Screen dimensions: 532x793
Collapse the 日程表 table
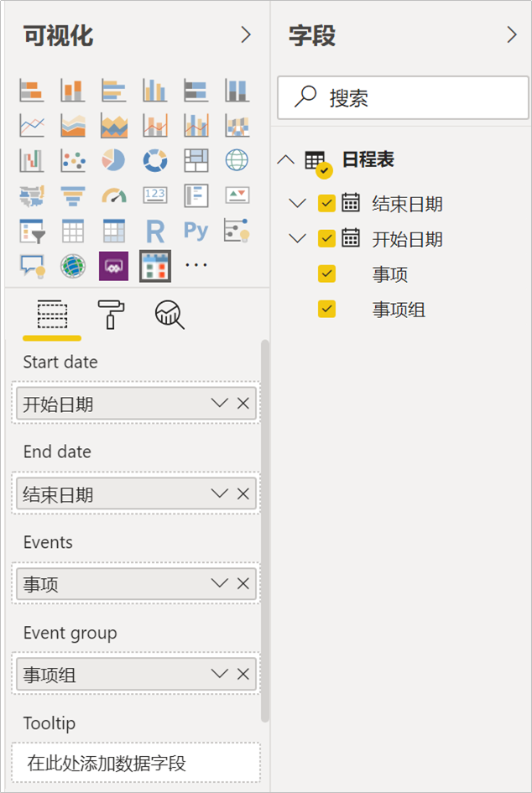coord(285,159)
